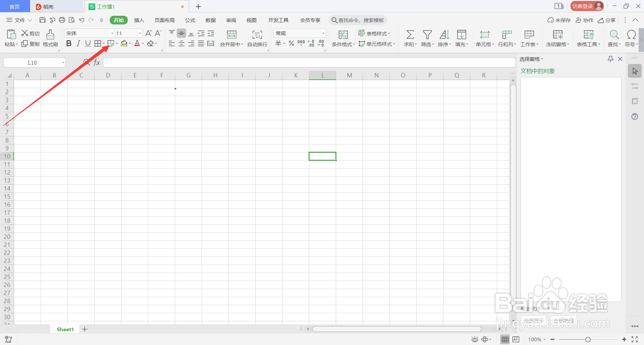The width and height of the screenshot is (644, 345).
Task: Set align left for cell
Action: click(x=172, y=43)
